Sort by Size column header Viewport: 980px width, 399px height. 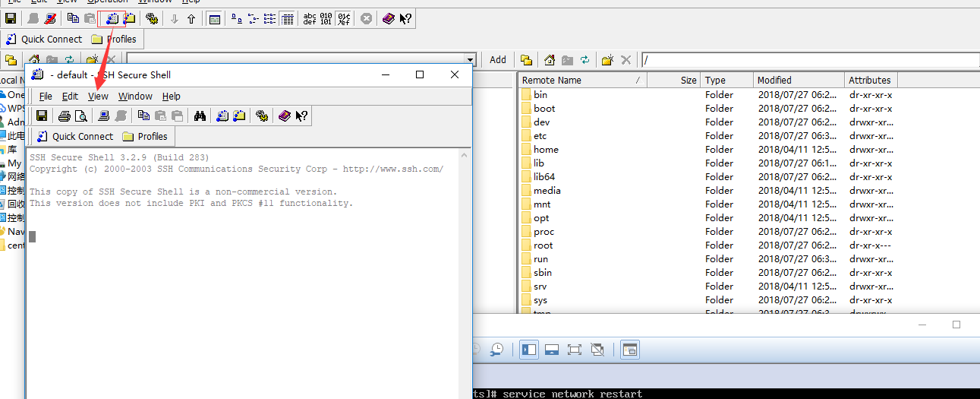pos(674,80)
